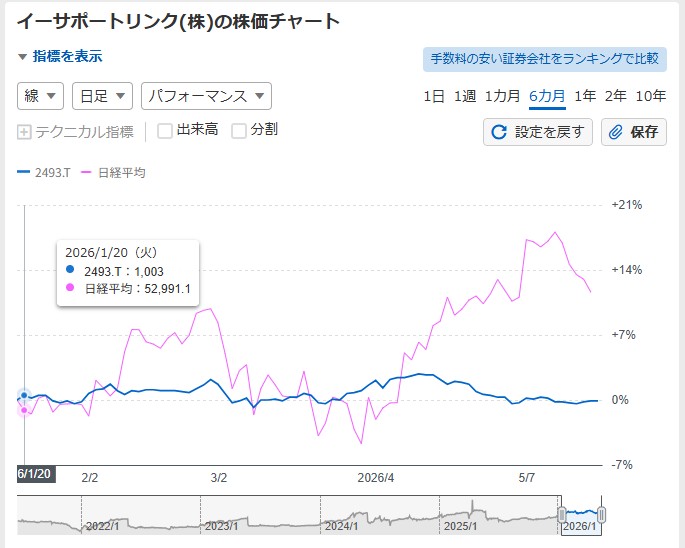Click the highlighted 6/1/20 date label
685x548 pixels.
36,474
